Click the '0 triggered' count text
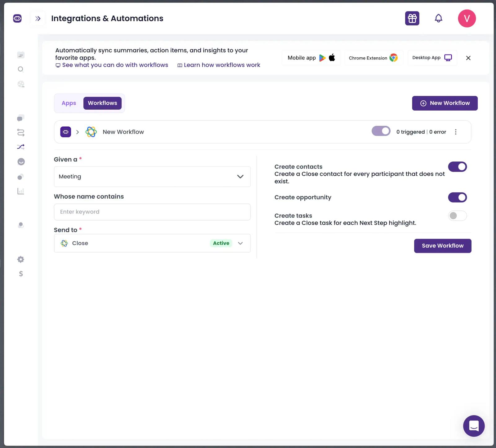Image resolution: width=496 pixels, height=448 pixels. pos(410,132)
